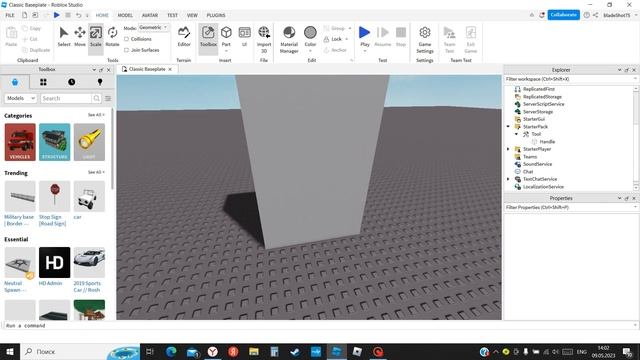Image resolution: width=640 pixels, height=360 pixels.
Task: Pick the Rotate tool
Action: click(112, 37)
